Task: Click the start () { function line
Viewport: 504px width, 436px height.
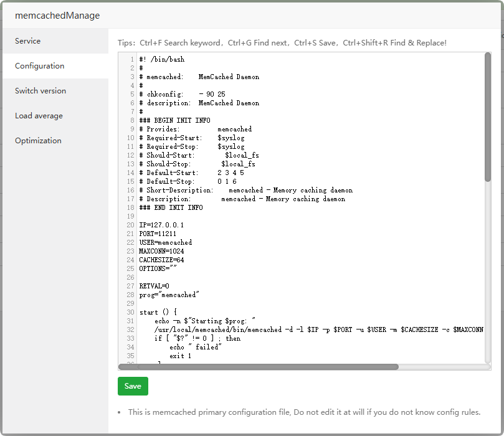Action: [158, 312]
